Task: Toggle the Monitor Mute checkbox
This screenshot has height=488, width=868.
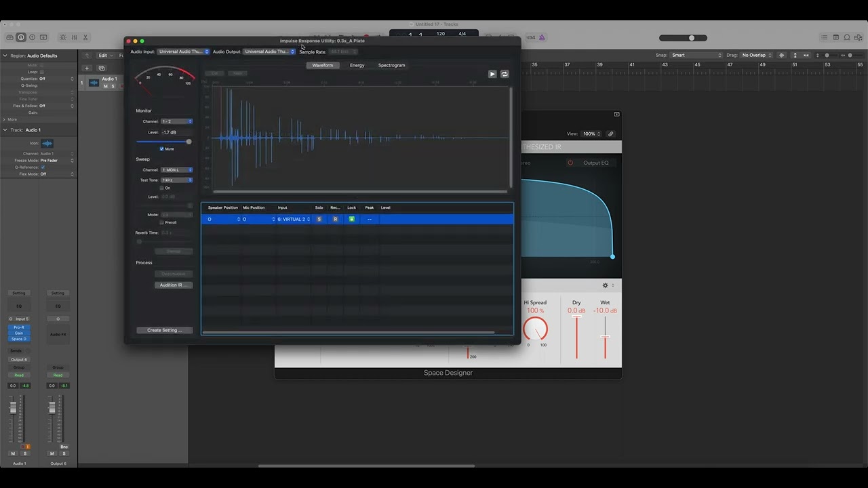Action: (x=161, y=148)
